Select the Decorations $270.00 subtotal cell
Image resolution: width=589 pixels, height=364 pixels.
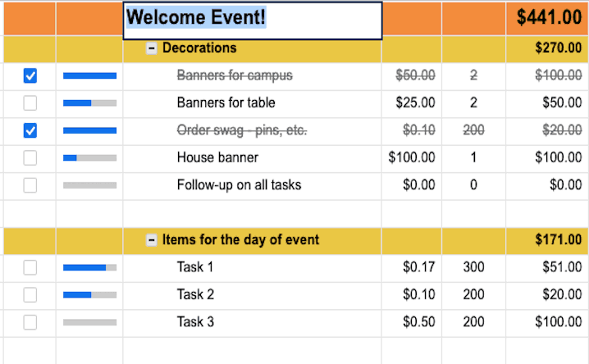click(x=547, y=48)
